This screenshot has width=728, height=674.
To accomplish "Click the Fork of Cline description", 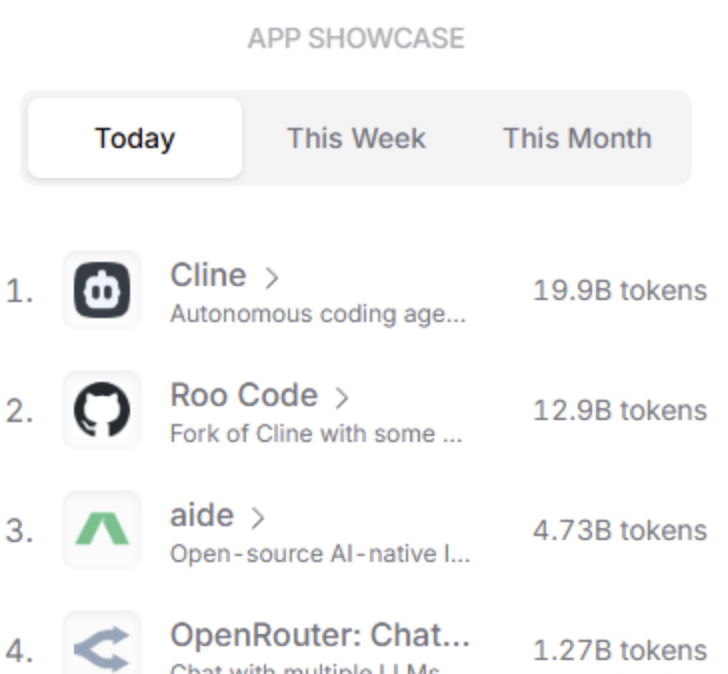I will [316, 434].
